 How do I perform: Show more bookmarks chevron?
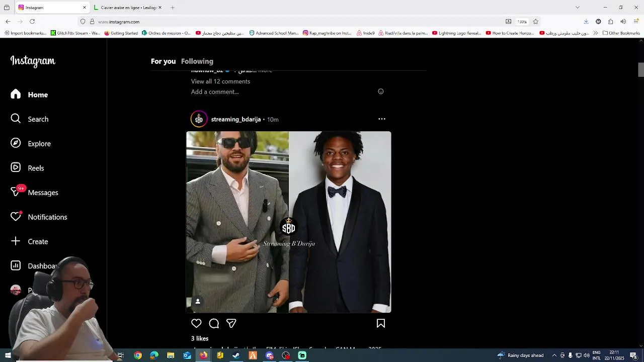point(596,33)
